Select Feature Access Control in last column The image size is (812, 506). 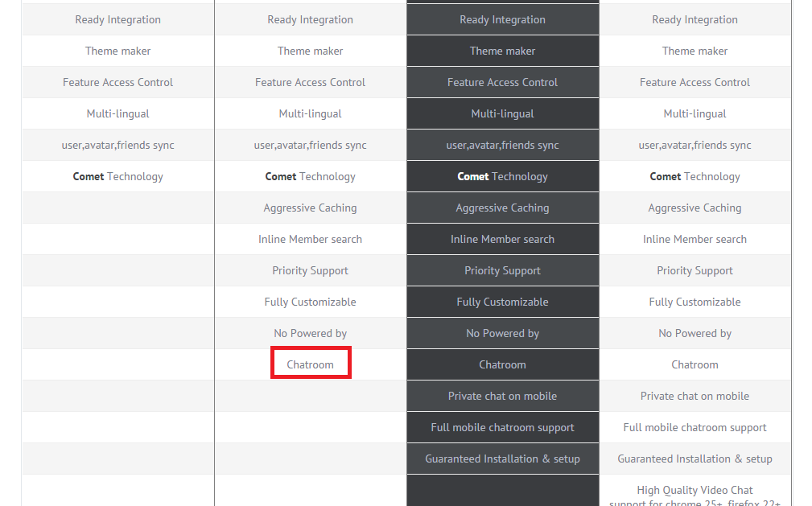coord(695,82)
